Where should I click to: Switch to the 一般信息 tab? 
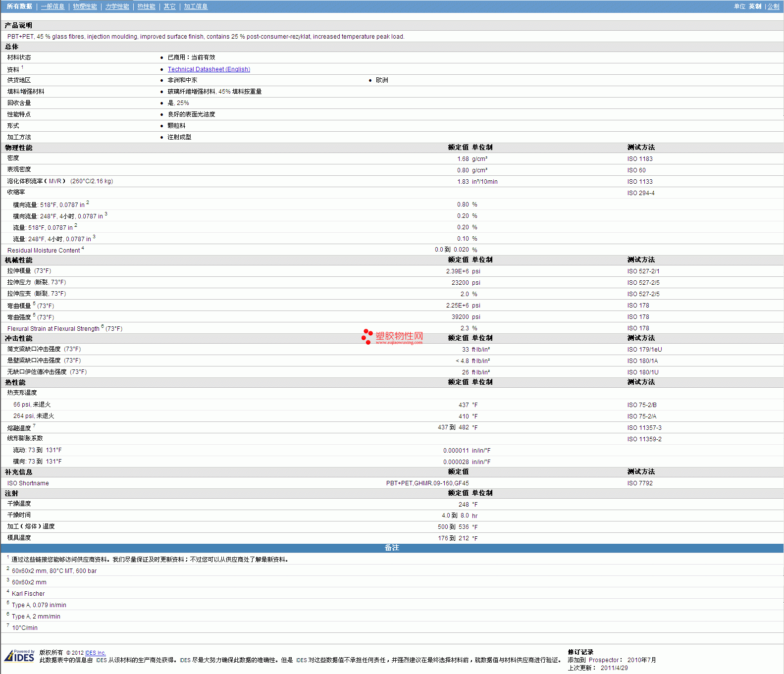[x=52, y=6]
